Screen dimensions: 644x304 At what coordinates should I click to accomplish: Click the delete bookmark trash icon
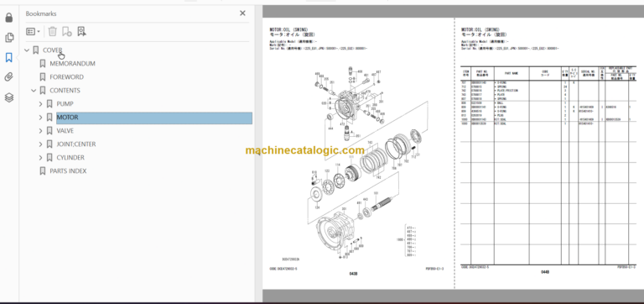click(52, 31)
